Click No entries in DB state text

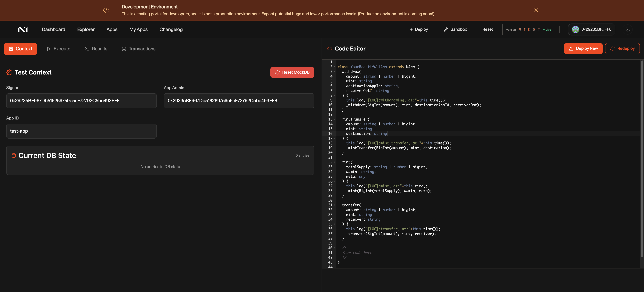[x=160, y=167]
